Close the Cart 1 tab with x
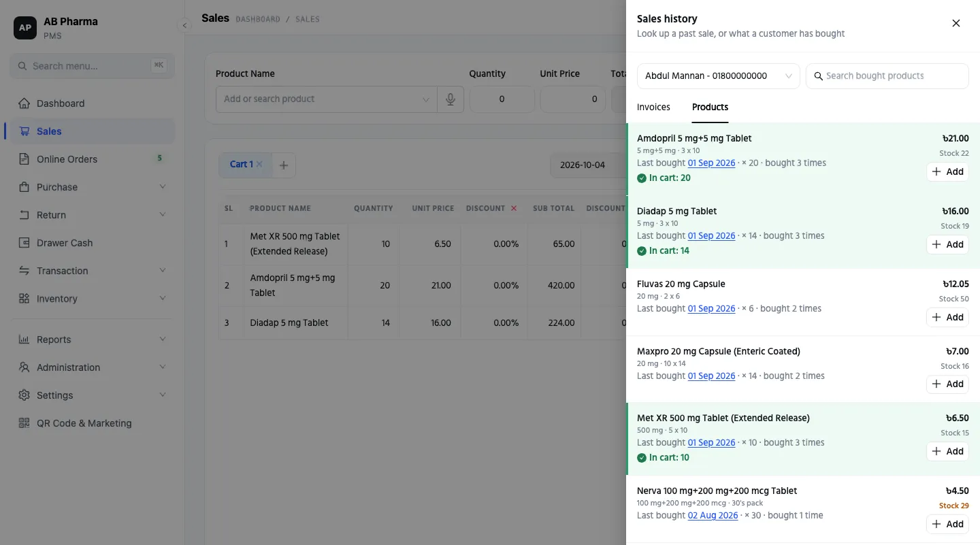980x545 pixels. [x=259, y=164]
